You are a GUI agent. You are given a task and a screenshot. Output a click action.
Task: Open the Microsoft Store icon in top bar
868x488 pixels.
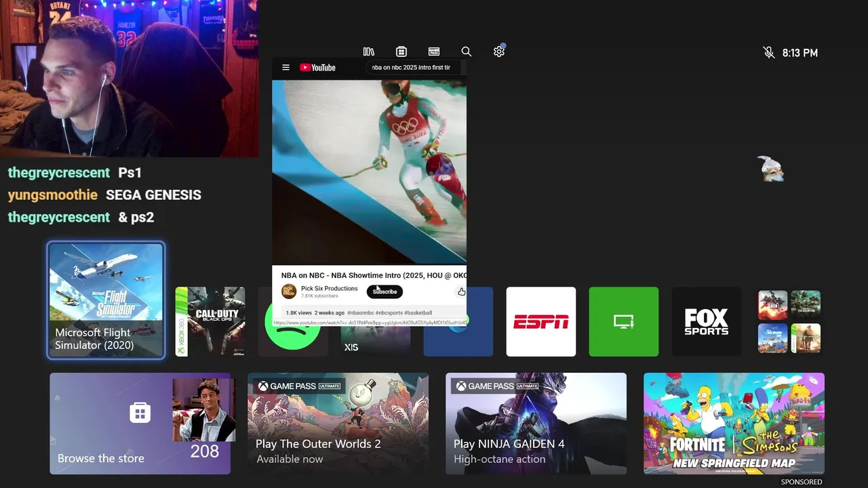(x=401, y=52)
